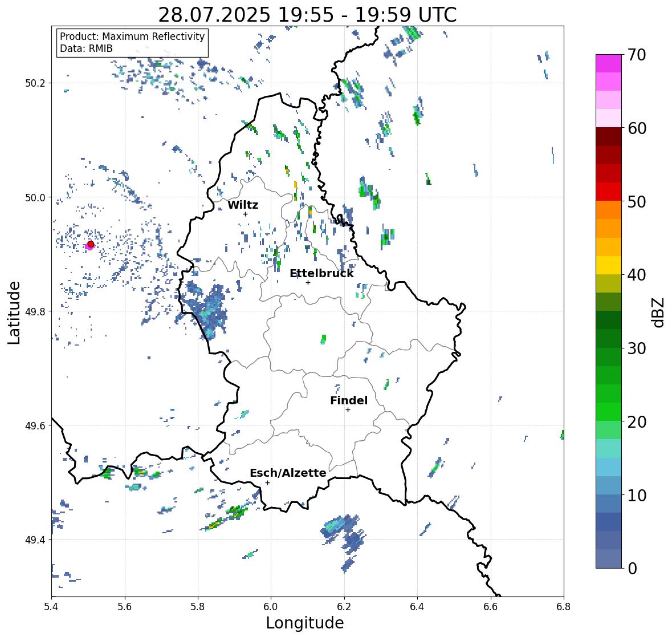Click the longitude tick label 6.2
672x637 pixels.
coord(344,606)
